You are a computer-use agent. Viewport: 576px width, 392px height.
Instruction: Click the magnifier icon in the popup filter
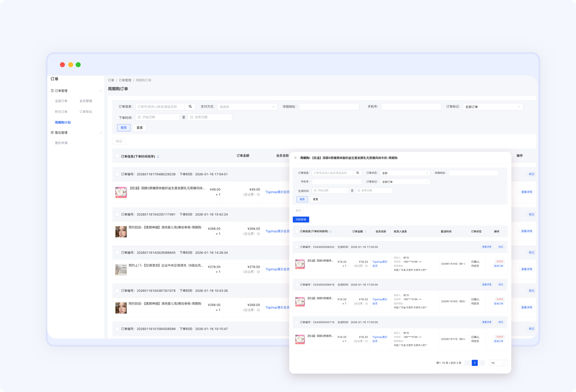[x=357, y=173]
